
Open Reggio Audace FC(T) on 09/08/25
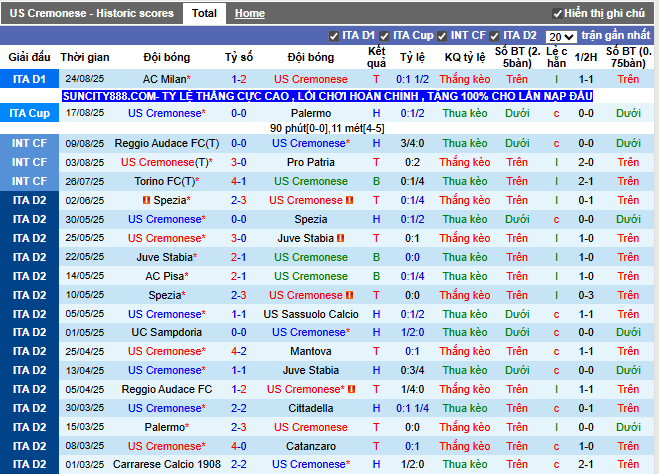coord(167,143)
